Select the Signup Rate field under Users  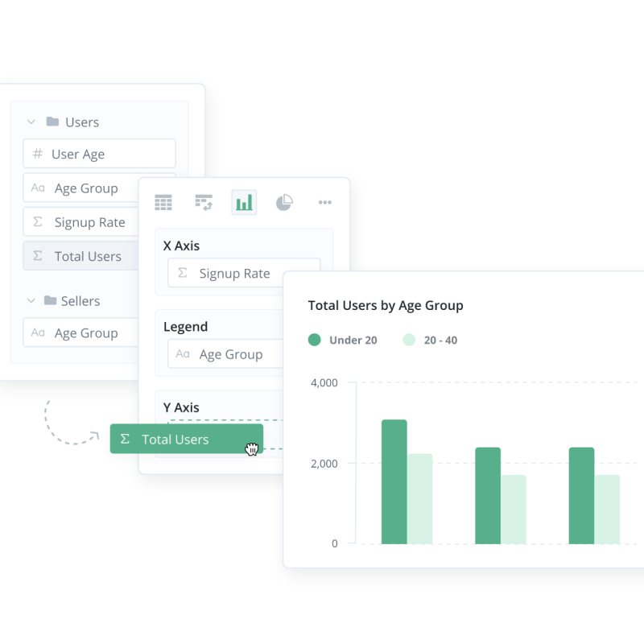pyautogui.click(x=89, y=222)
